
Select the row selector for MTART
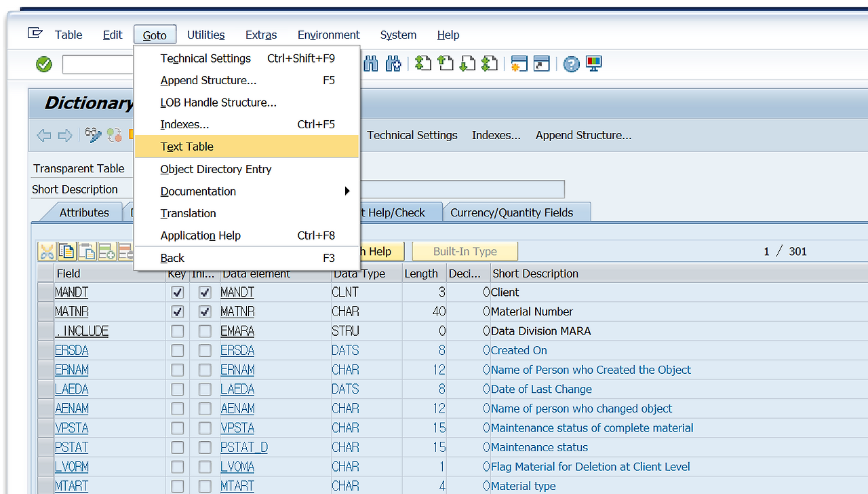pos(45,486)
